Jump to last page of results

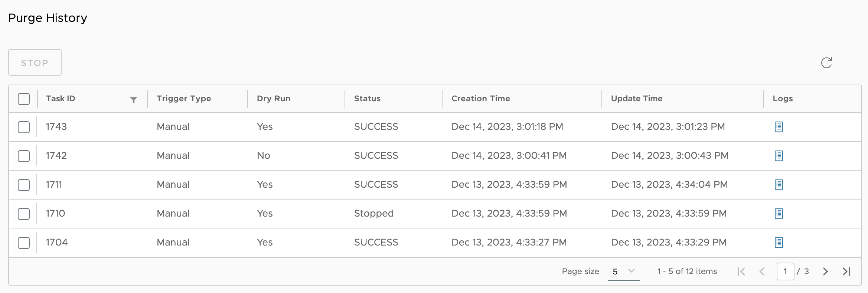846,271
